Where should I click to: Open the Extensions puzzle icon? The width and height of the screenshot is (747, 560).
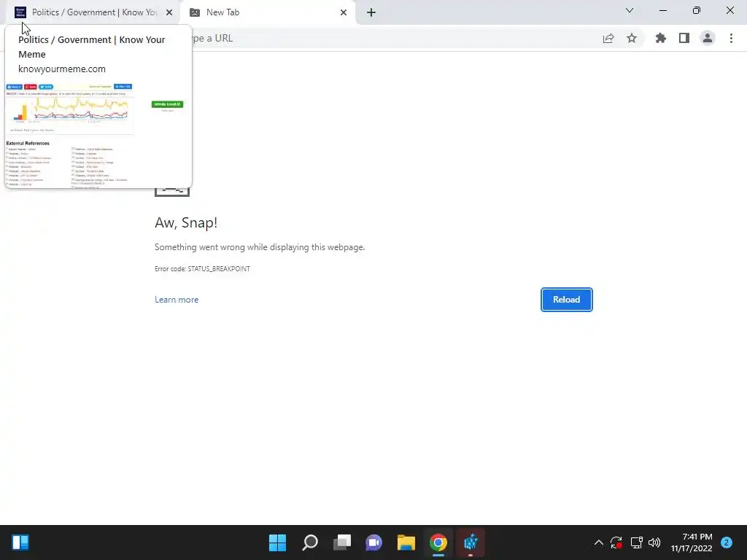pyautogui.click(x=661, y=38)
